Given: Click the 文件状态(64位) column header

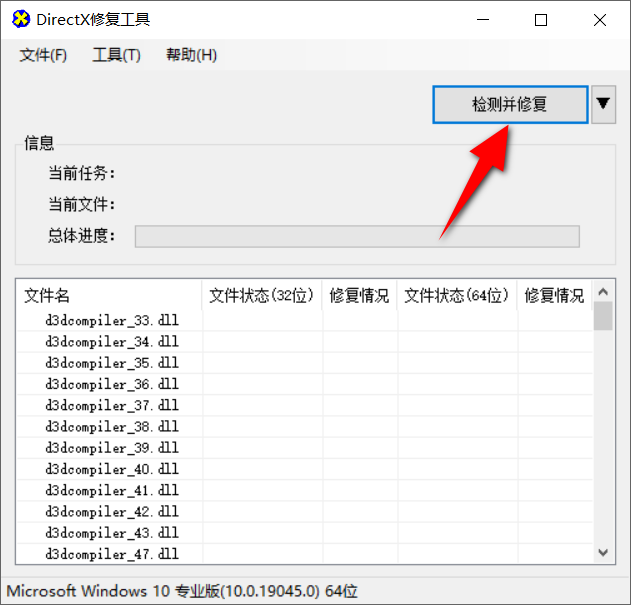Looking at the screenshot, I should [x=457, y=295].
